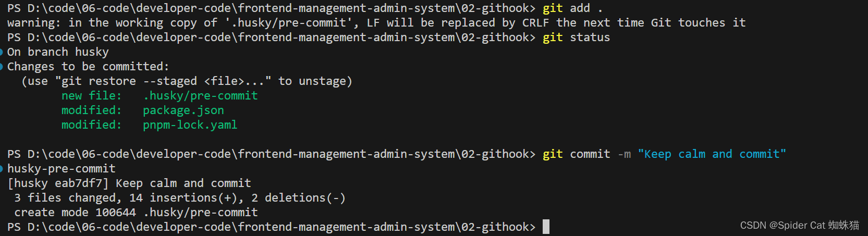Click the "Keep calm and commit" quoted string

click(x=712, y=154)
